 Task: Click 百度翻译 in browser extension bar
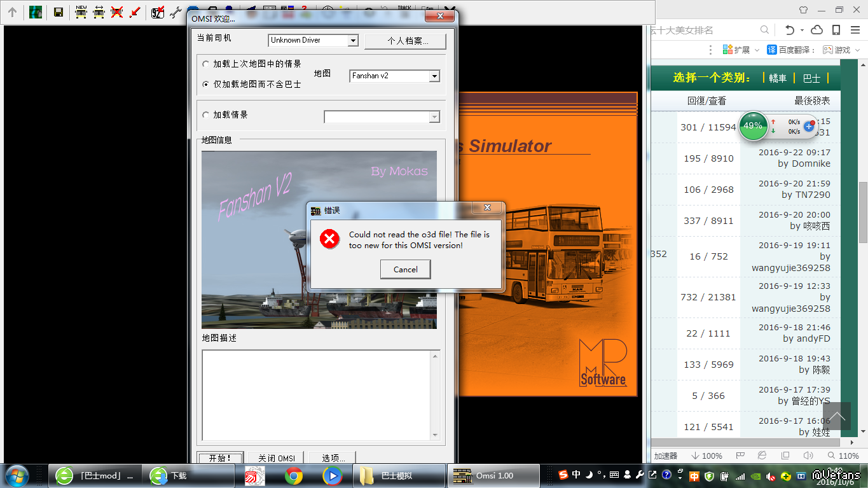tap(792, 50)
